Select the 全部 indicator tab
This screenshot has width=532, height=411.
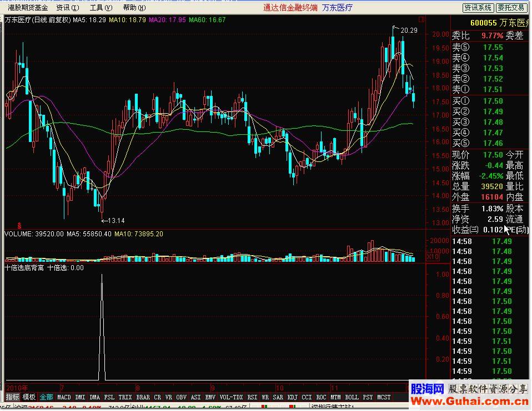click(x=46, y=397)
